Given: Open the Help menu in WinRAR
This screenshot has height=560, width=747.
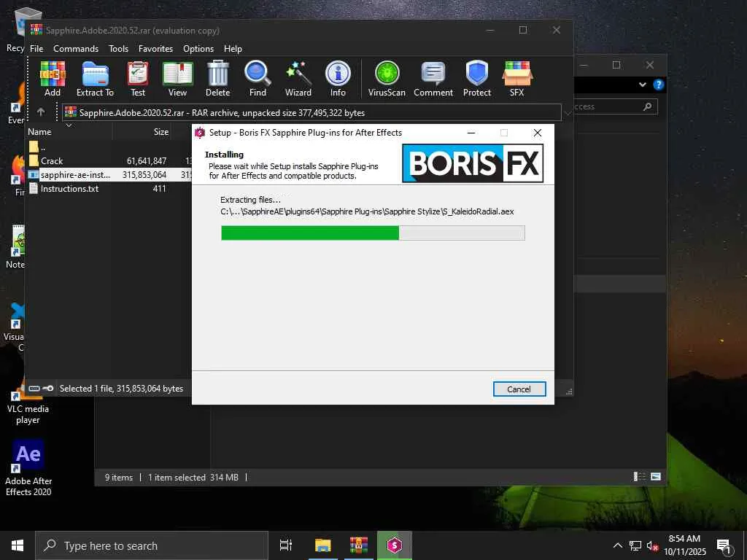Looking at the screenshot, I should pos(233,49).
